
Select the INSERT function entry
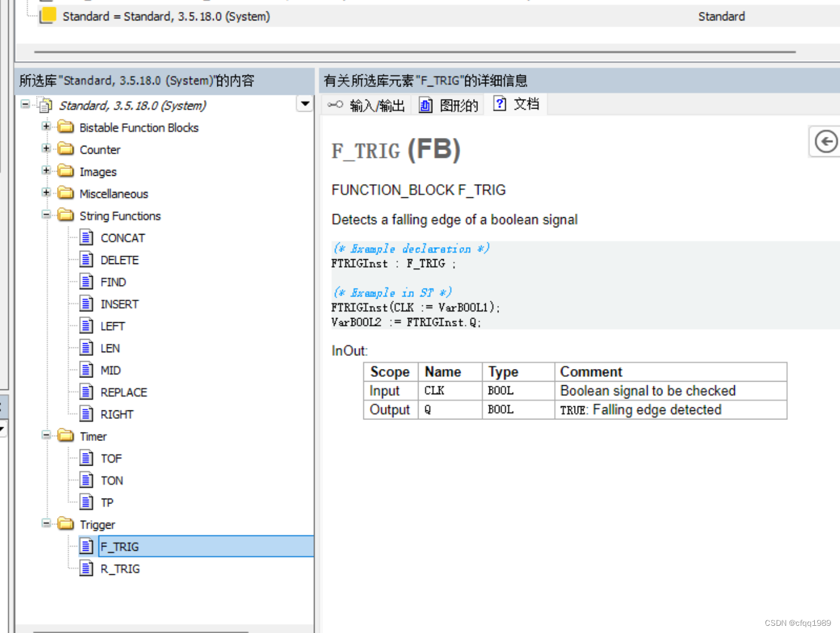pos(119,305)
